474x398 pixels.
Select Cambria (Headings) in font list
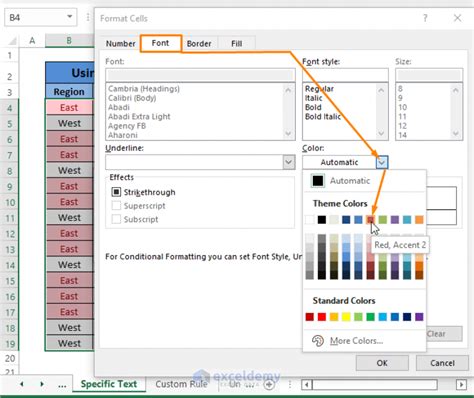144,89
